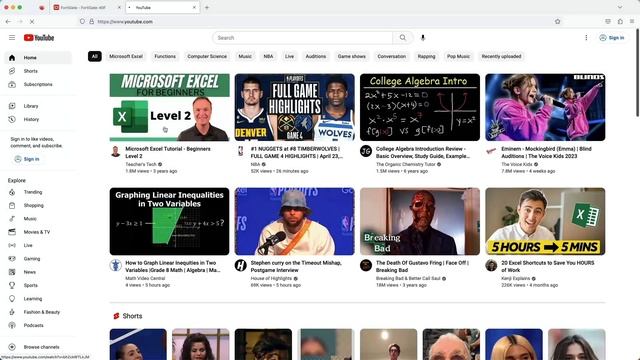The image size is (640, 360).
Task: Open Home in the sidebar
Action: click(38, 58)
